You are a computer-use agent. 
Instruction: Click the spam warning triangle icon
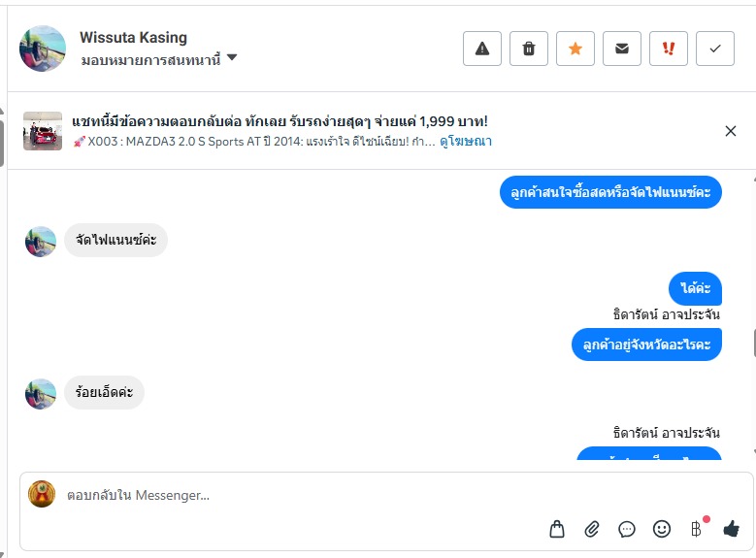click(482, 49)
